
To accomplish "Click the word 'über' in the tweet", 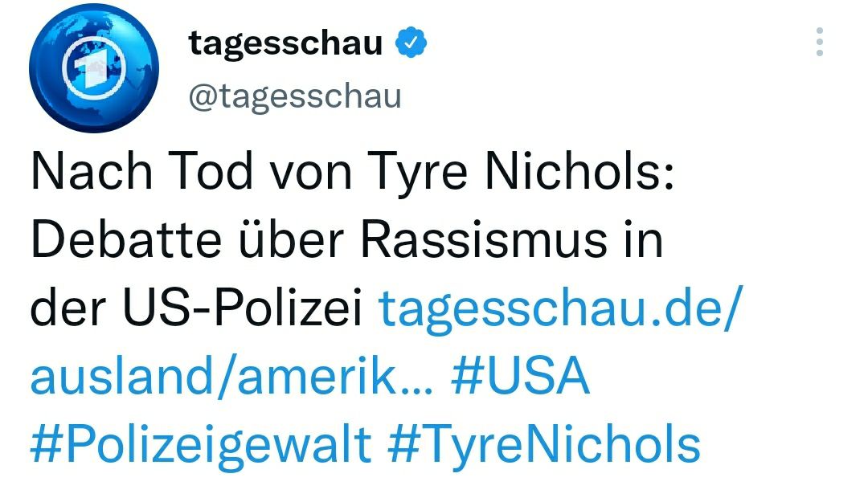I will (282, 241).
